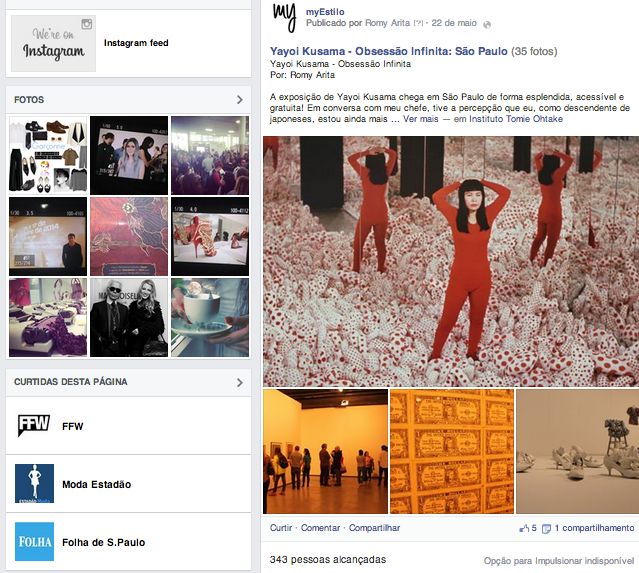Image resolution: width=639 pixels, height=573 pixels.
Task: Open the We're on Instagram thumbnail
Action: [x=53, y=43]
